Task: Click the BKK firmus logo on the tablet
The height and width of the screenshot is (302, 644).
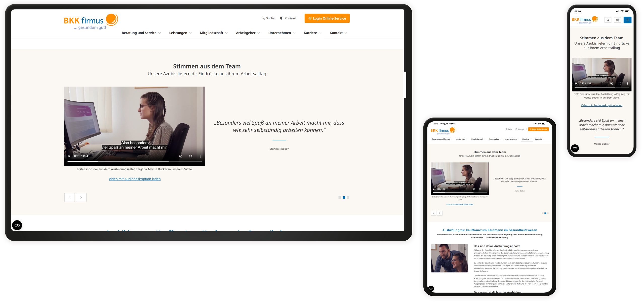Action: 443,131
